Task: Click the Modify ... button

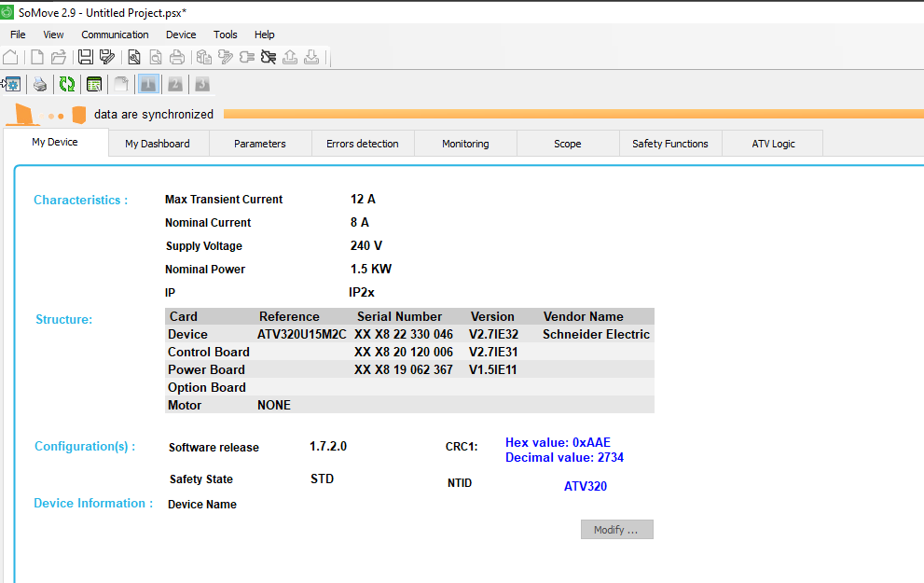Action: click(x=616, y=529)
